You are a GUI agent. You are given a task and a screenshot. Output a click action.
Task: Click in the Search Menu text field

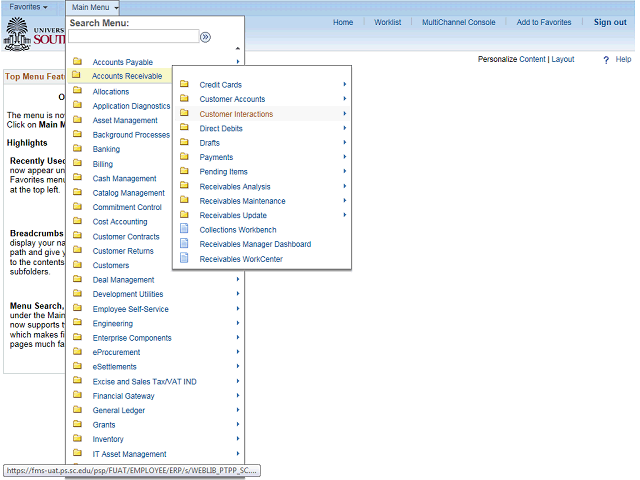tap(132, 37)
